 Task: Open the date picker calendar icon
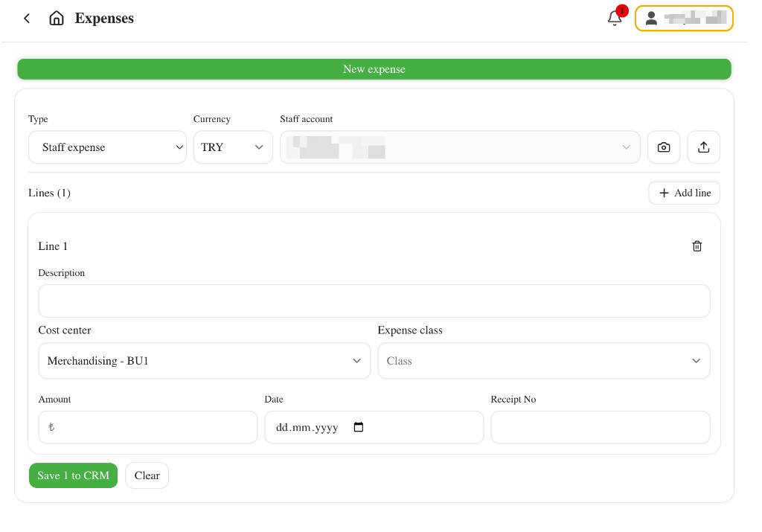[359, 427]
